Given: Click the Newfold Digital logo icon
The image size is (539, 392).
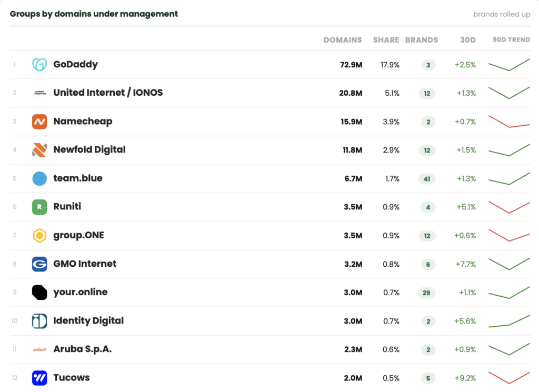Looking at the screenshot, I should pos(39,150).
